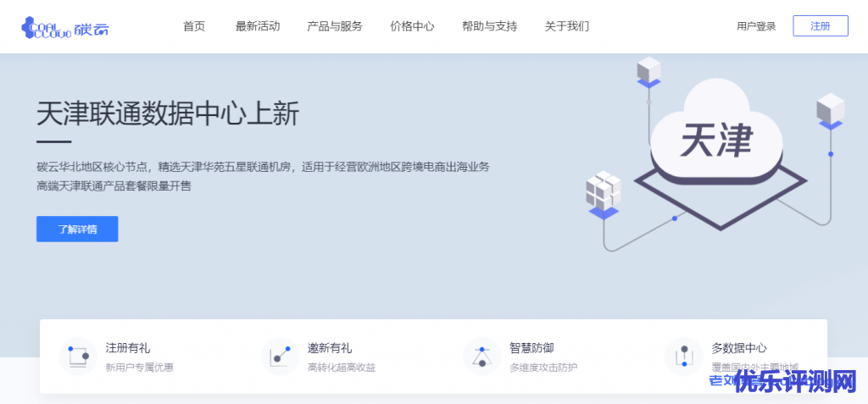Click the 新用户专属优惠 subtitle
868x404 pixels.
(x=140, y=367)
